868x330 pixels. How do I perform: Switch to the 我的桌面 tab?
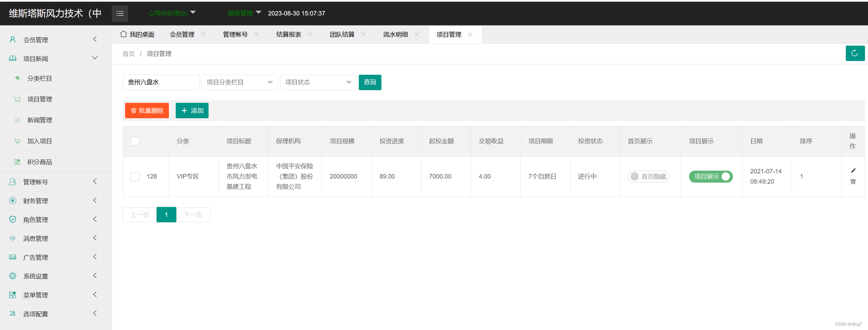137,35
